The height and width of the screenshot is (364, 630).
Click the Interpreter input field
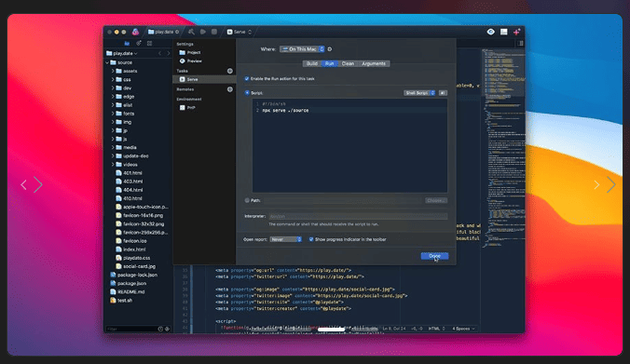[358, 216]
